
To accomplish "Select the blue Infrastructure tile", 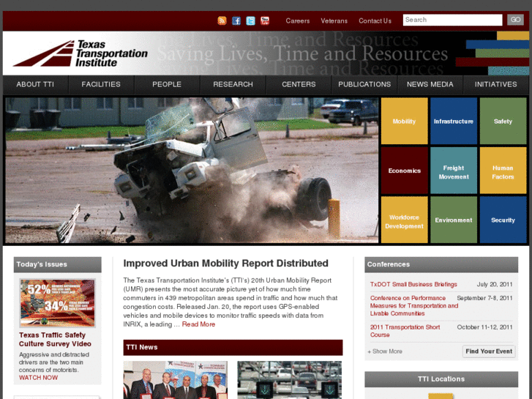I will click(453, 121).
